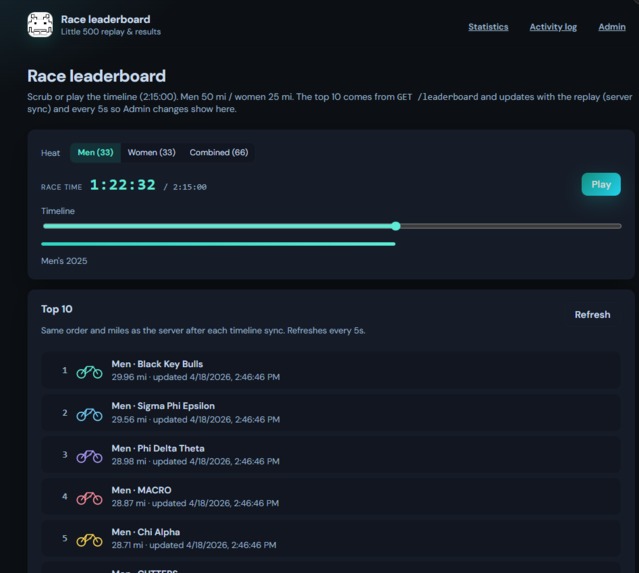This screenshot has width=639, height=573.
Task: Switch to the Combined (66) heat tab
Action: tap(219, 152)
